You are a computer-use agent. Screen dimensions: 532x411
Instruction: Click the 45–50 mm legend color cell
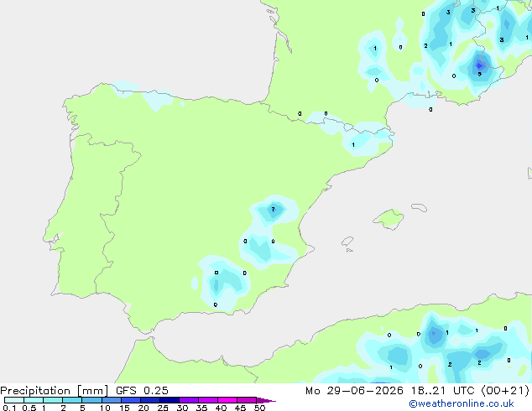point(247,400)
